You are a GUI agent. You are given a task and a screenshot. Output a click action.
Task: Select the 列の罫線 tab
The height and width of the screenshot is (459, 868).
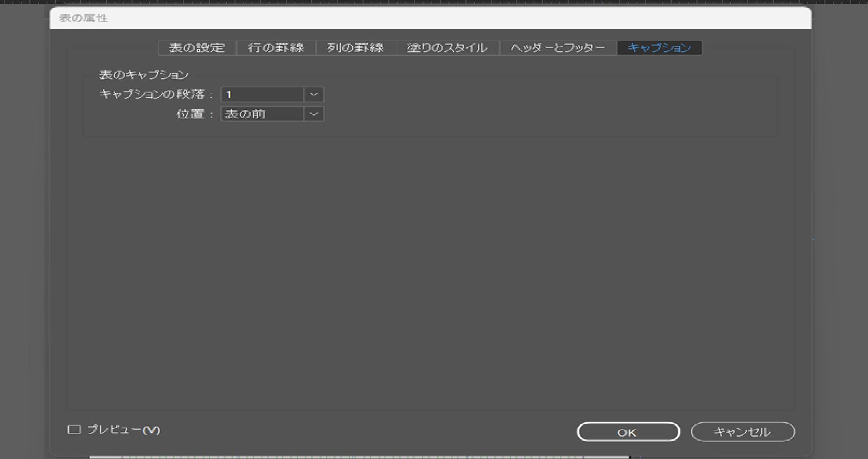(356, 48)
